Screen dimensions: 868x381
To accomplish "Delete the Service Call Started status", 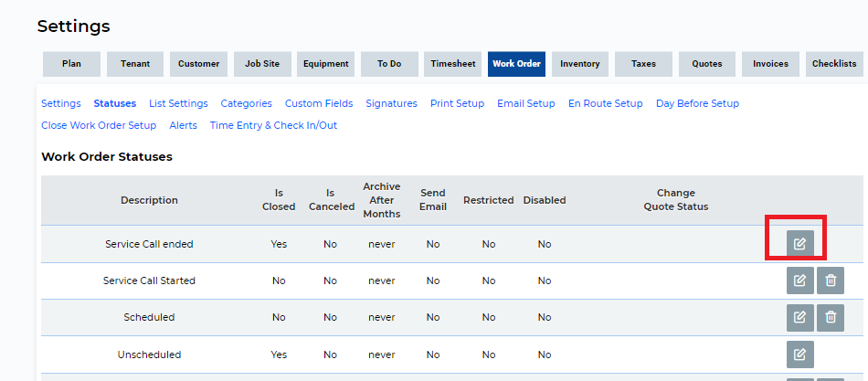I will coord(831,280).
